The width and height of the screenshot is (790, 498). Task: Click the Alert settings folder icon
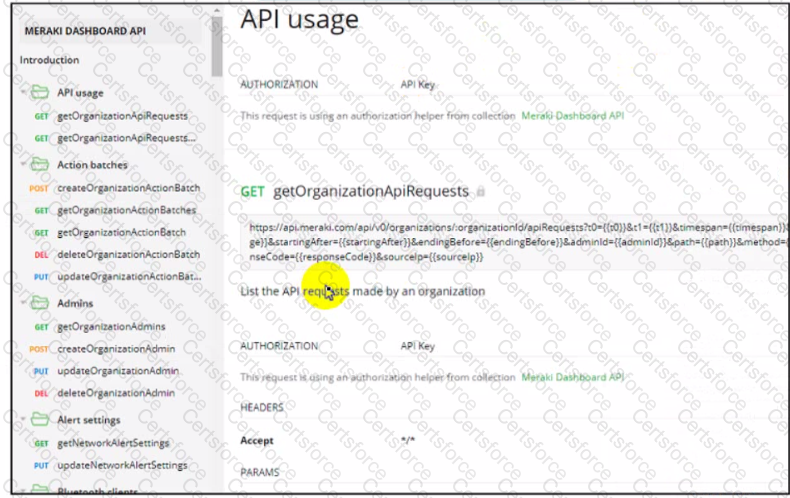[40, 419]
